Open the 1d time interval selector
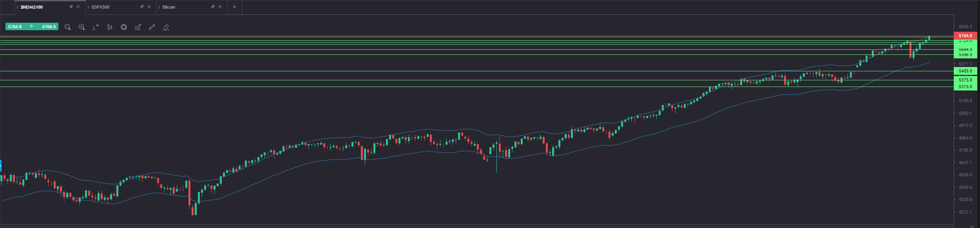Screen dimensions: 980x228 click(96, 27)
